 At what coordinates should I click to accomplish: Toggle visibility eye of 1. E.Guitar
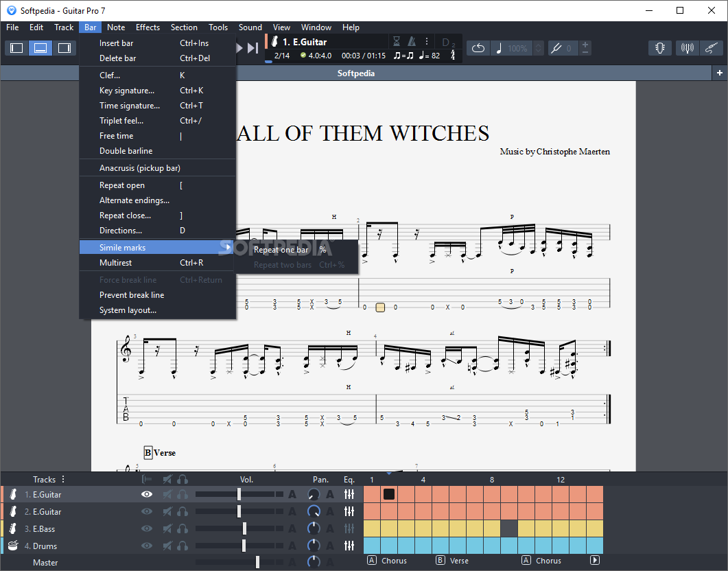[x=147, y=494]
